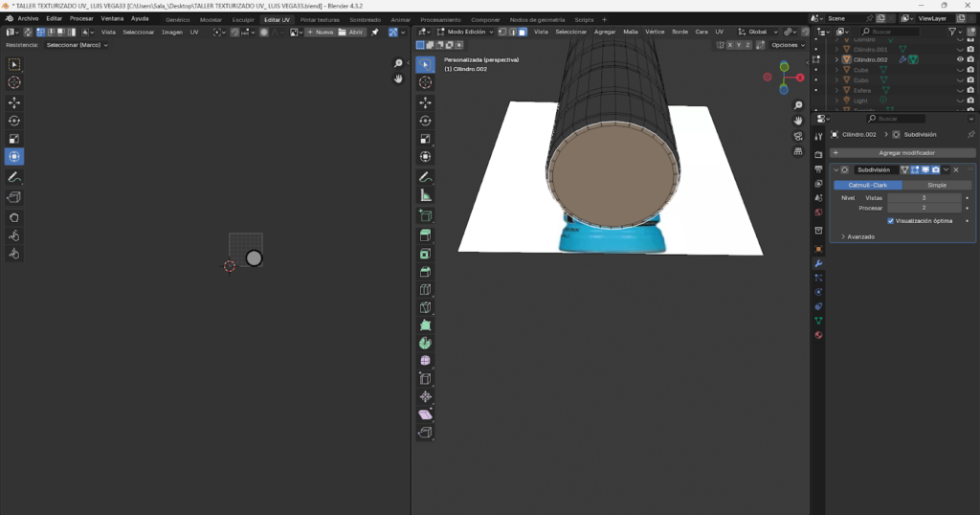
Task: Uncheck Visualización óptima checkbox
Action: click(891, 220)
